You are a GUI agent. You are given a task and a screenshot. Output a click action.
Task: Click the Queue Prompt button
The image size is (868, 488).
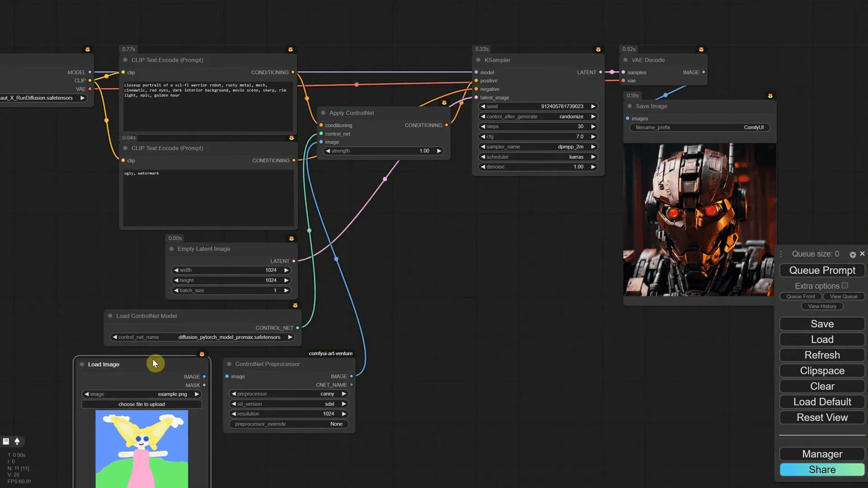[x=822, y=270]
